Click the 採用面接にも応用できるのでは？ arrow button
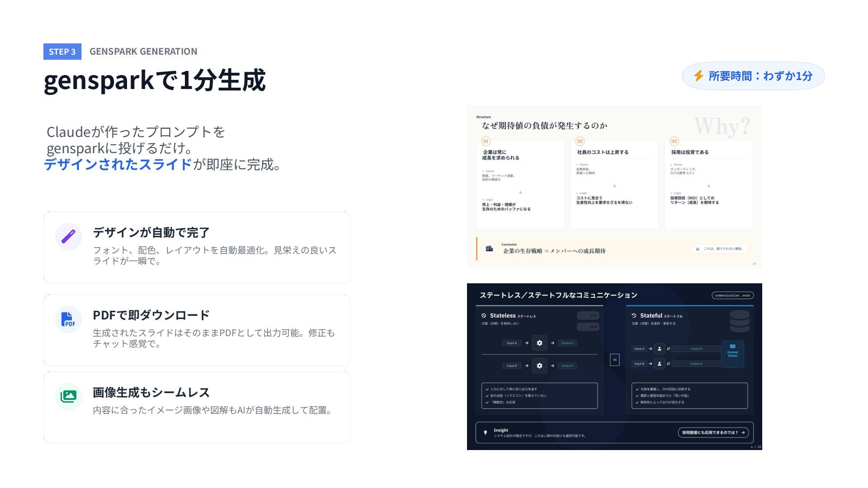 [713, 432]
